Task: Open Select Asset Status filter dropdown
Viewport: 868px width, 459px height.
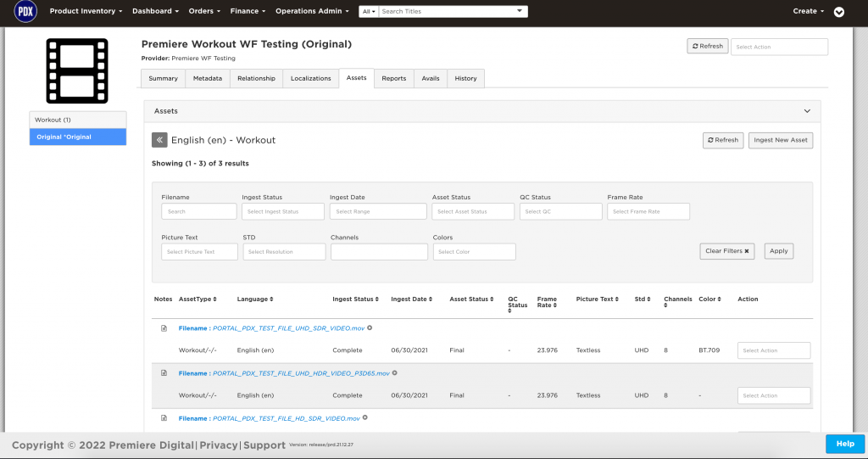Action: pos(473,212)
